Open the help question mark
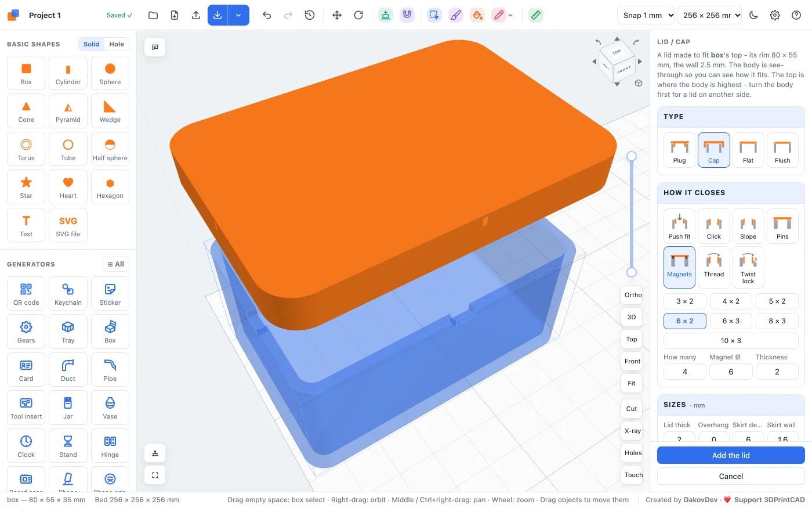812x508 pixels. coord(796,15)
